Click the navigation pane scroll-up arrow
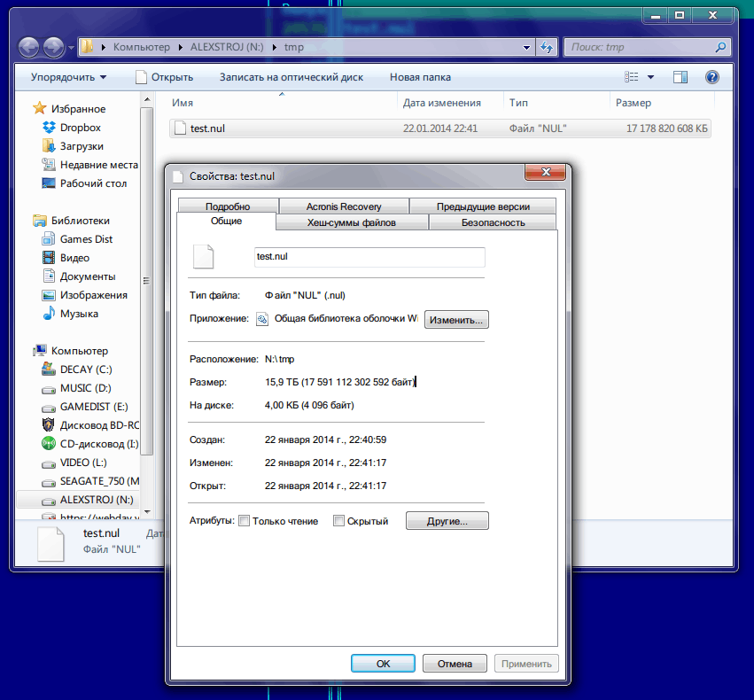This screenshot has height=700, width=754. [x=147, y=99]
